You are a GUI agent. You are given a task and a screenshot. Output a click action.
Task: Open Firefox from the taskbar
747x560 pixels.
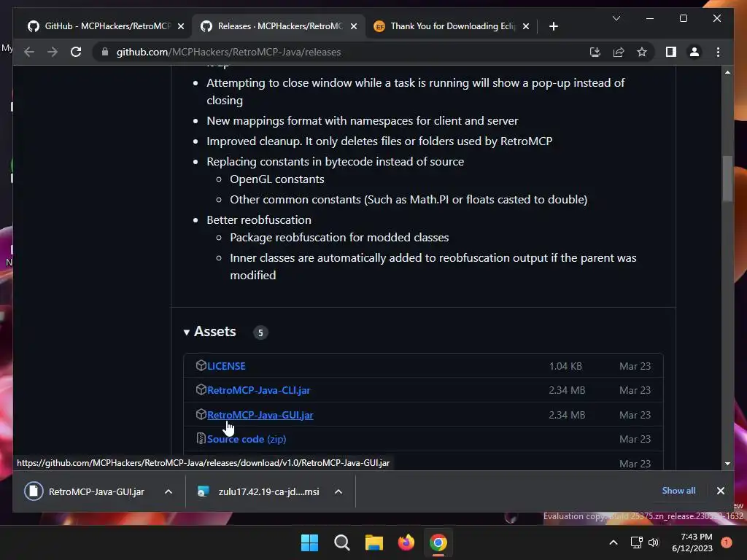406,542
